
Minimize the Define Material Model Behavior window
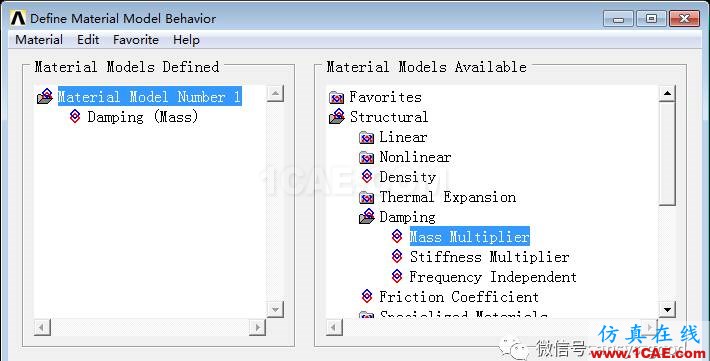pos(618,19)
